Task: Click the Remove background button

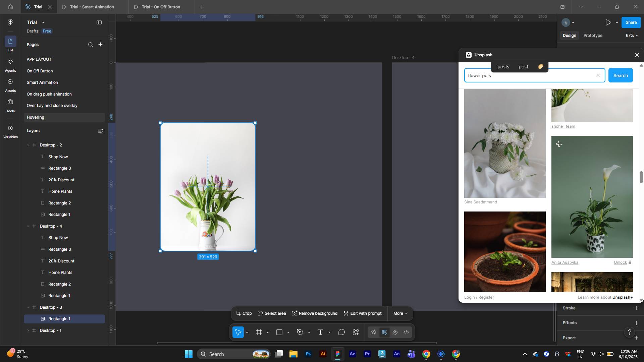Action: (315, 313)
